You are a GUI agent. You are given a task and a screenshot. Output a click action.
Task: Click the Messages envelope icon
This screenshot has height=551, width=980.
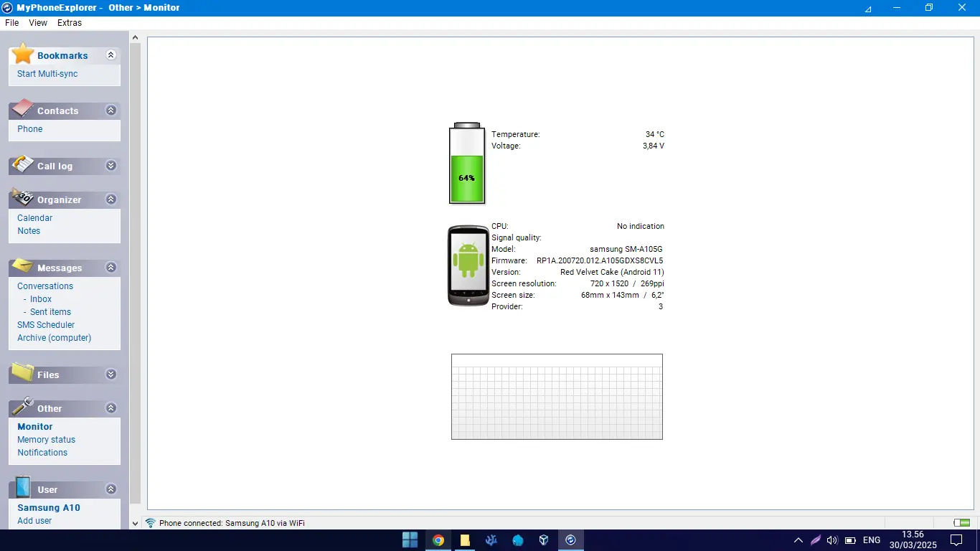(x=23, y=265)
